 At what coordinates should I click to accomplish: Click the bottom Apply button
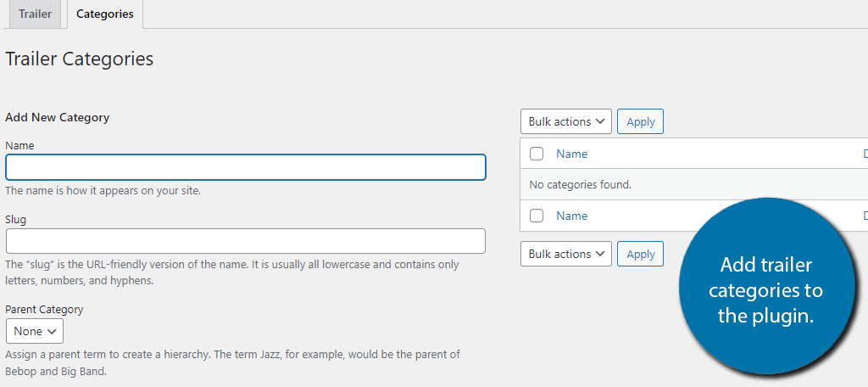tap(641, 254)
